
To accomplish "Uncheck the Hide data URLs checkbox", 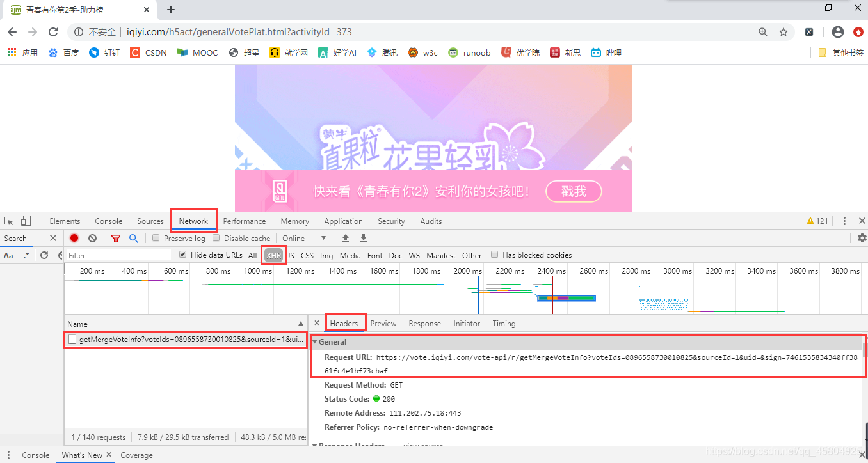I will coord(183,255).
